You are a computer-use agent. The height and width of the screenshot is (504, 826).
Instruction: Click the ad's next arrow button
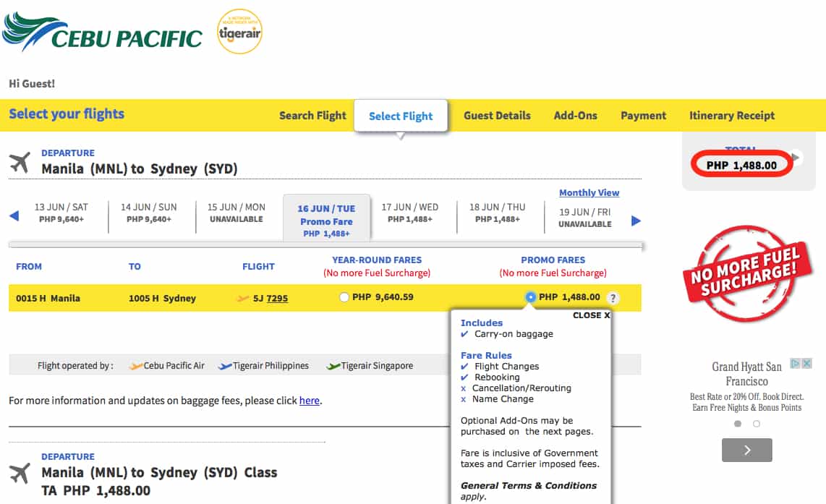coord(747,450)
